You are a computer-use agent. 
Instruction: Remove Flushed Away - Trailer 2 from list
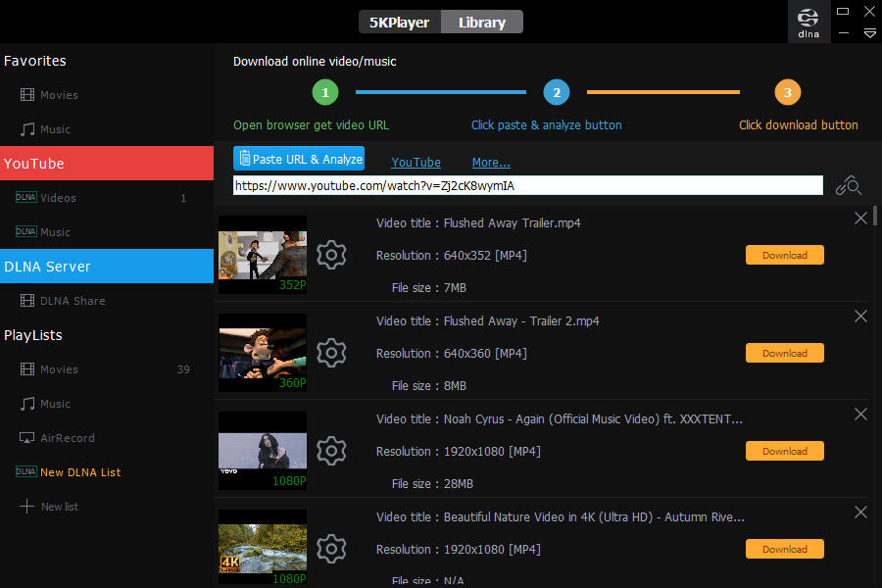860,317
